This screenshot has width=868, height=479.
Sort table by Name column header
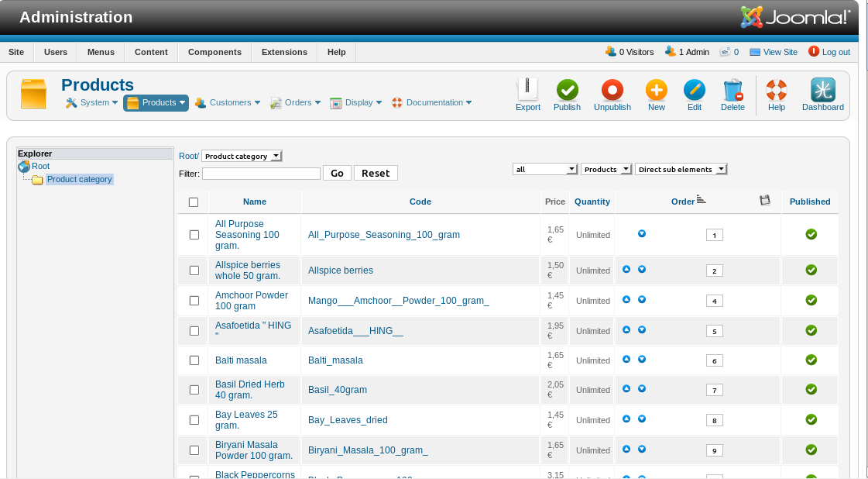[x=255, y=202]
